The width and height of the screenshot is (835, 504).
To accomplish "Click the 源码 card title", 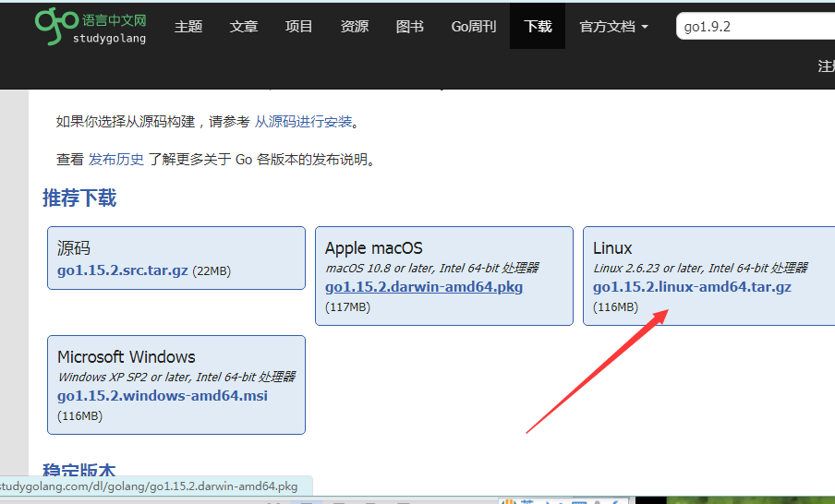I will point(74,248).
